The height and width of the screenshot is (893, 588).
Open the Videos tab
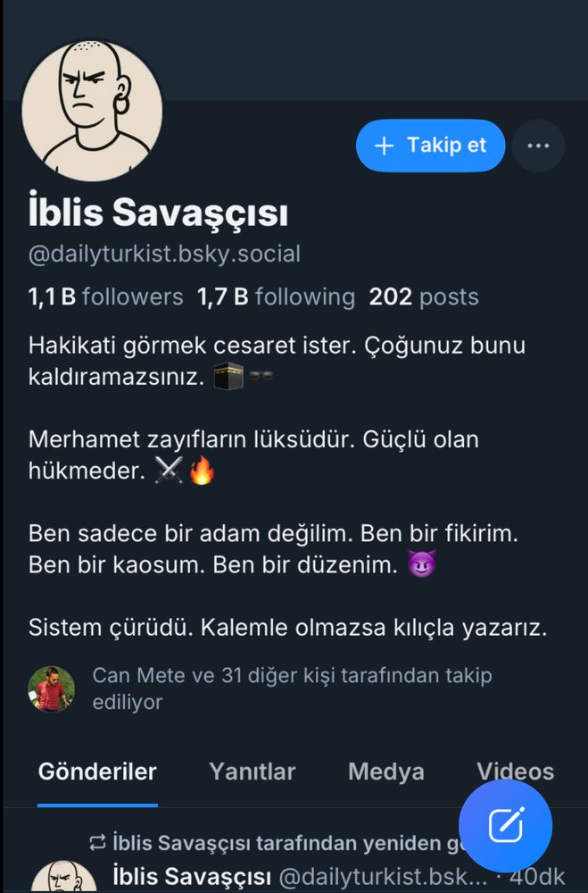(x=515, y=772)
